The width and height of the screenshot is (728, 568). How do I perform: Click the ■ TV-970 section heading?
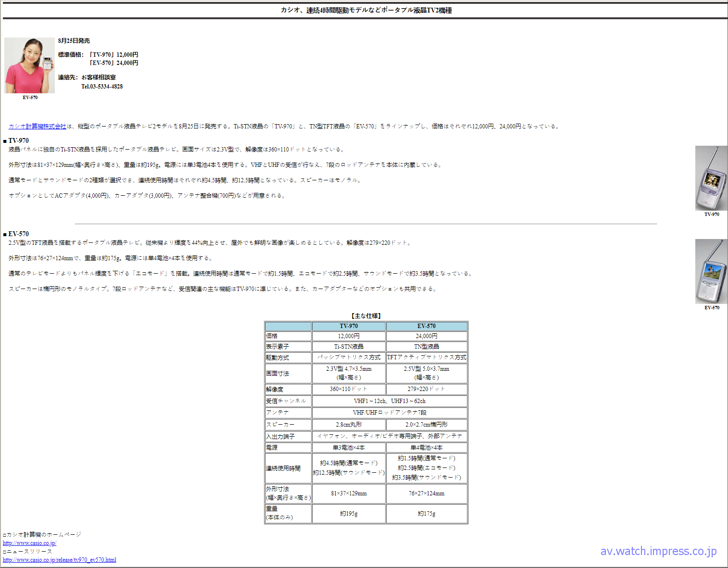16,140
